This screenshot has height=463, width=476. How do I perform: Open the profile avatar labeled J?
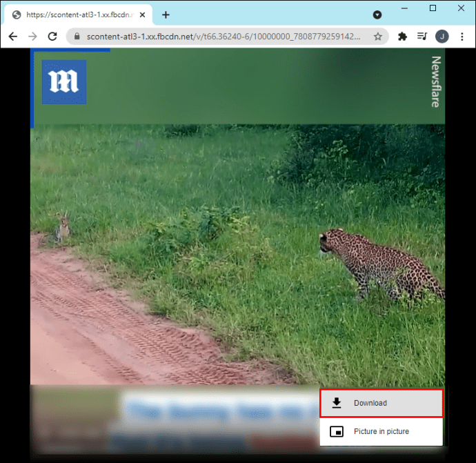click(x=442, y=37)
